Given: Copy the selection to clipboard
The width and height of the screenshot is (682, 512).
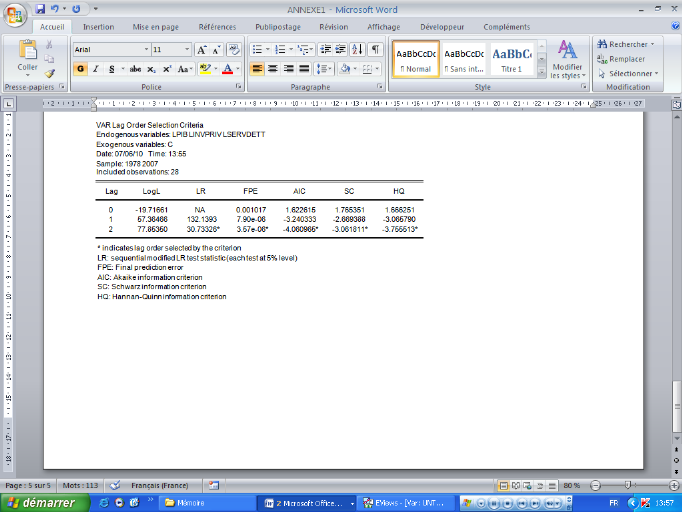Looking at the screenshot, I should click(x=49, y=59).
